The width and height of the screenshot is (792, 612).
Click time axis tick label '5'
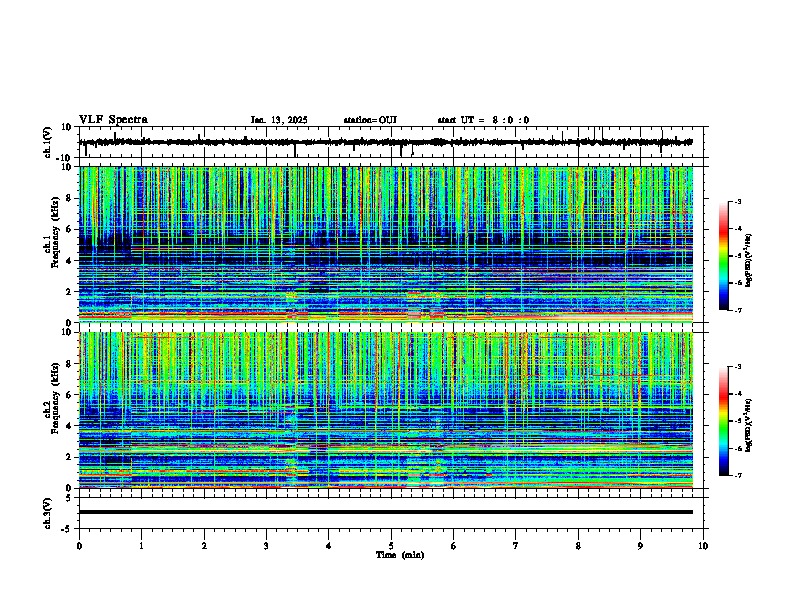[391, 546]
